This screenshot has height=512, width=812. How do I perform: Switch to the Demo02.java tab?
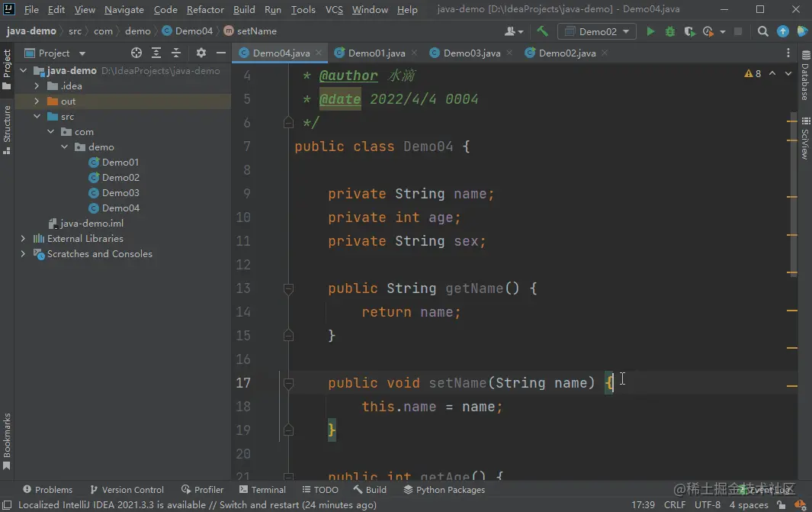coord(566,53)
